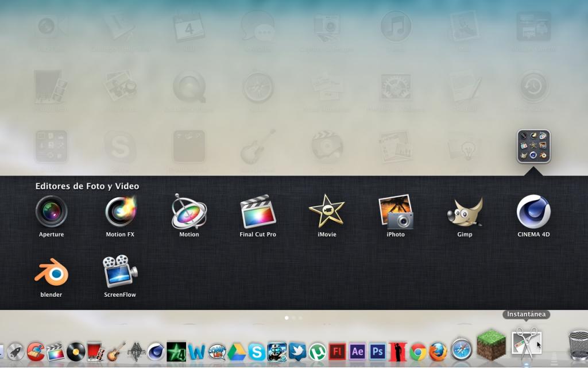Switch to the third Launchpad page dot
The width and height of the screenshot is (588, 368).
pos(300,317)
